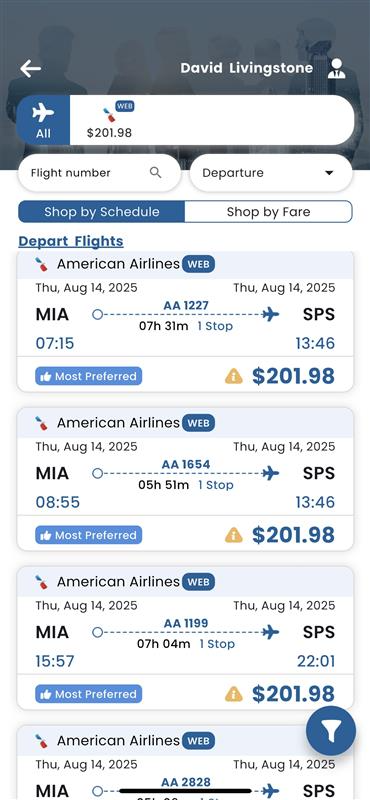Screen dimensions: 370x800
Task: Tap warning info icon on AA 1199 fare
Action: 234,694
